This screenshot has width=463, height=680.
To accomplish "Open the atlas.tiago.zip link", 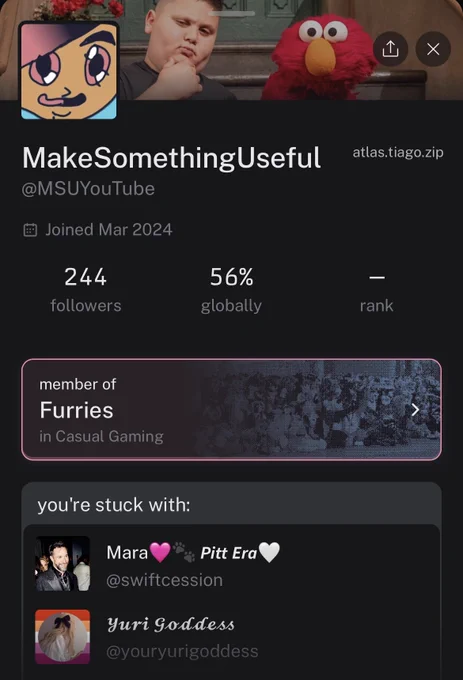I will (398, 152).
